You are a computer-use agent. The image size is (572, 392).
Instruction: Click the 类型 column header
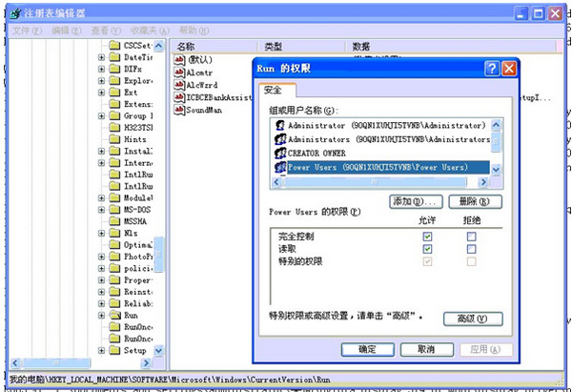tap(301, 47)
